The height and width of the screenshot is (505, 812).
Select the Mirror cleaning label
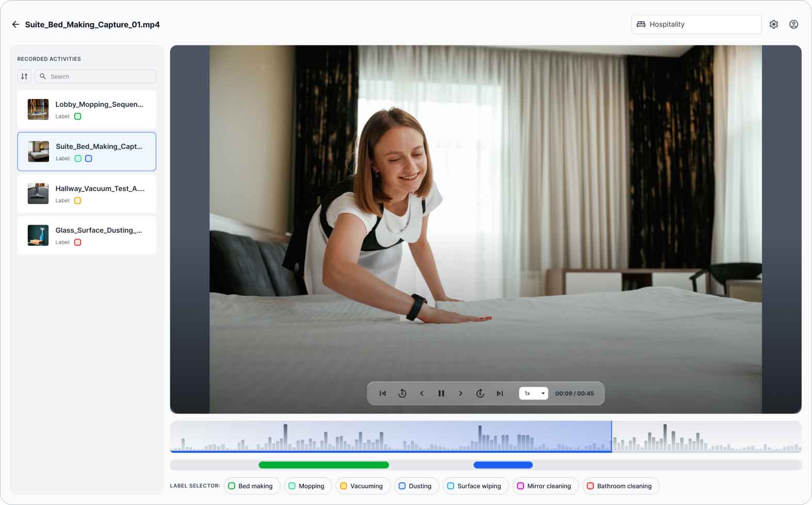pos(546,486)
